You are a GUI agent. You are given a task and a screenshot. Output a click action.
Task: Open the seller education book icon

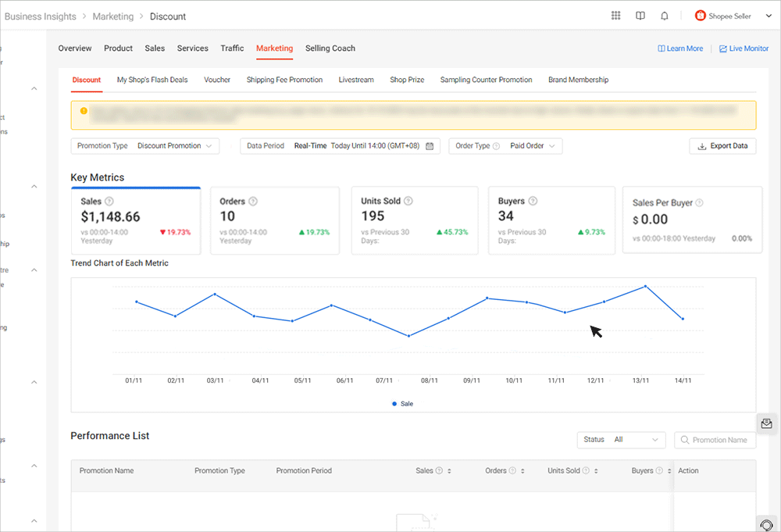point(640,16)
